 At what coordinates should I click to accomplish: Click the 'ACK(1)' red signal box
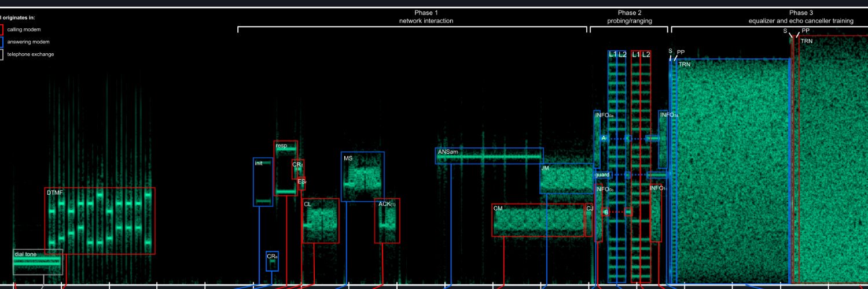coord(387,221)
